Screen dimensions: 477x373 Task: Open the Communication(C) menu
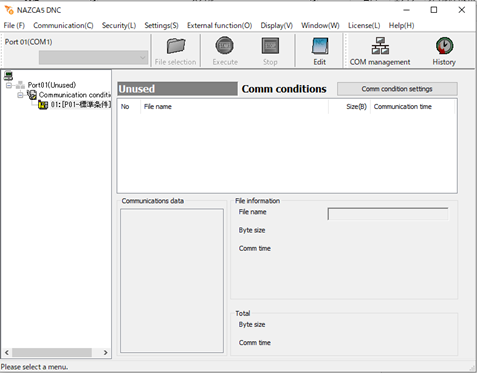coord(63,25)
